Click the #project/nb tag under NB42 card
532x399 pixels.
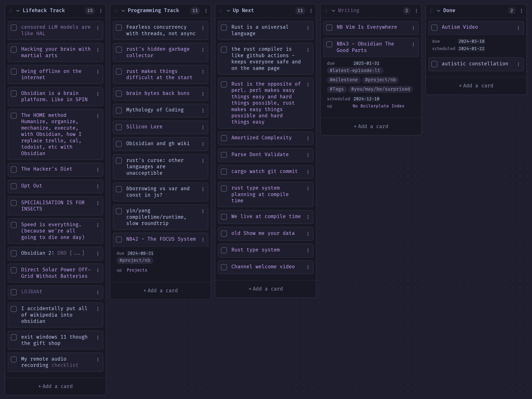tap(135, 261)
